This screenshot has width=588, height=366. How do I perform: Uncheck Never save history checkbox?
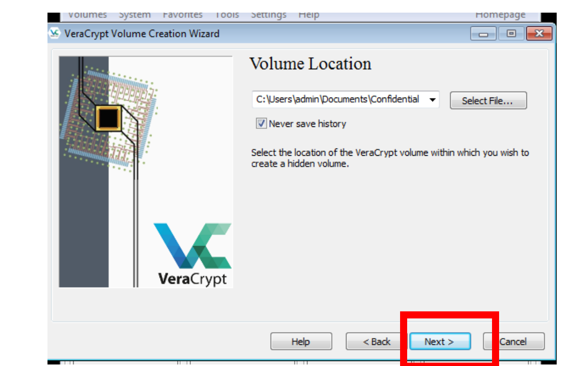pos(261,123)
